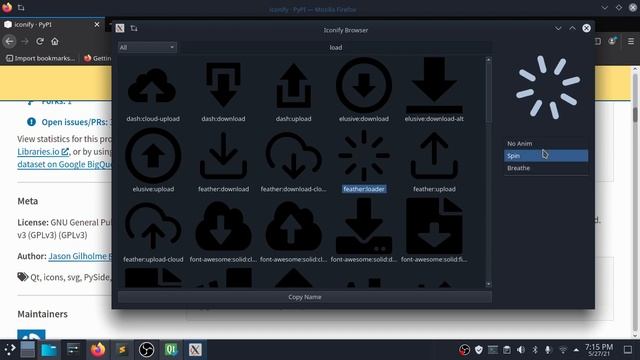Click the Firefox home button

pos(55,41)
